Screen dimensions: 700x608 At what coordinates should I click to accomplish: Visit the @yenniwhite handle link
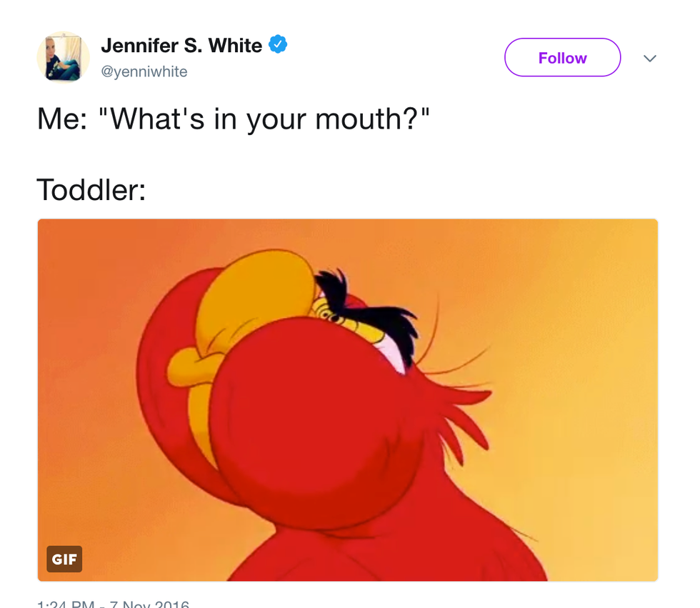coord(144,71)
